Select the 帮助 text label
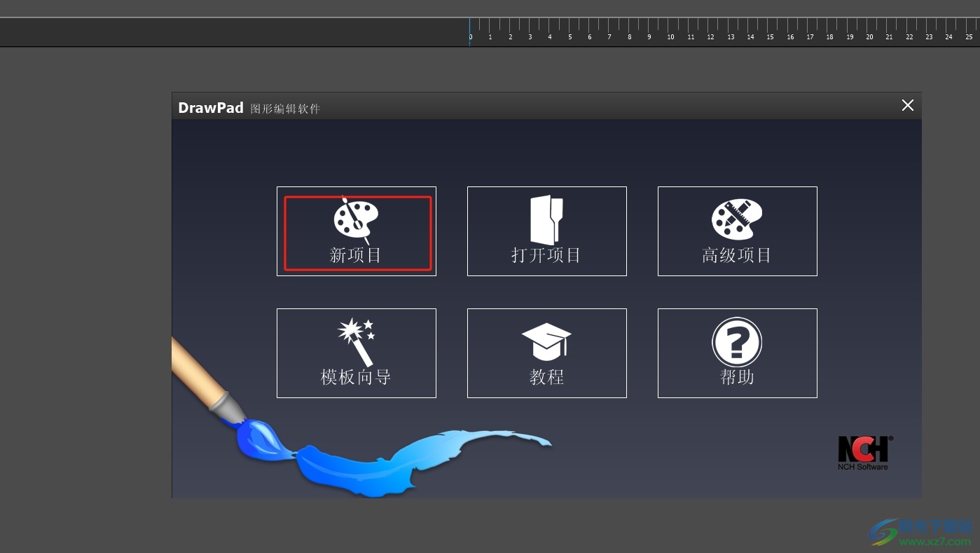 [737, 377]
